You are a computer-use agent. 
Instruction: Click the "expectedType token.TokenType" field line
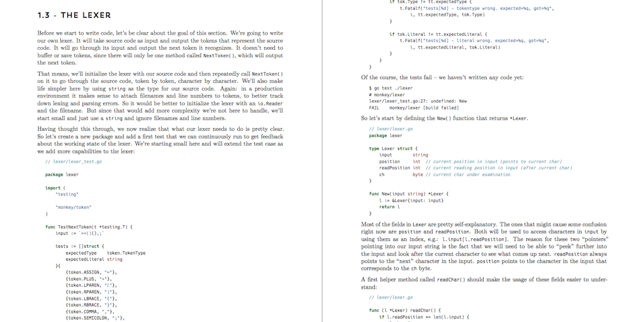coord(106,253)
